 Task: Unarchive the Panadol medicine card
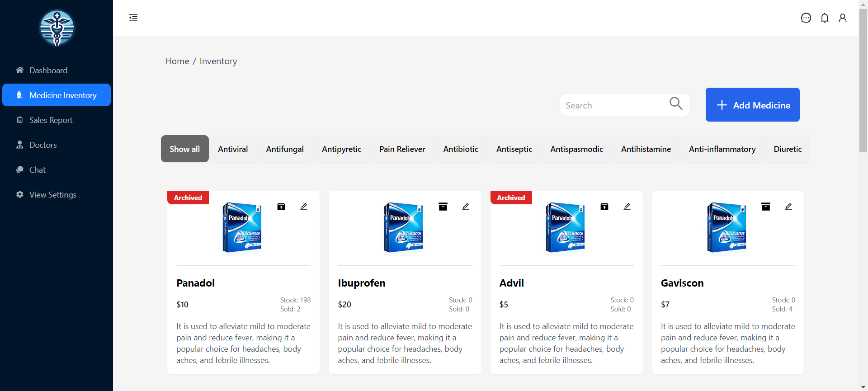281,207
